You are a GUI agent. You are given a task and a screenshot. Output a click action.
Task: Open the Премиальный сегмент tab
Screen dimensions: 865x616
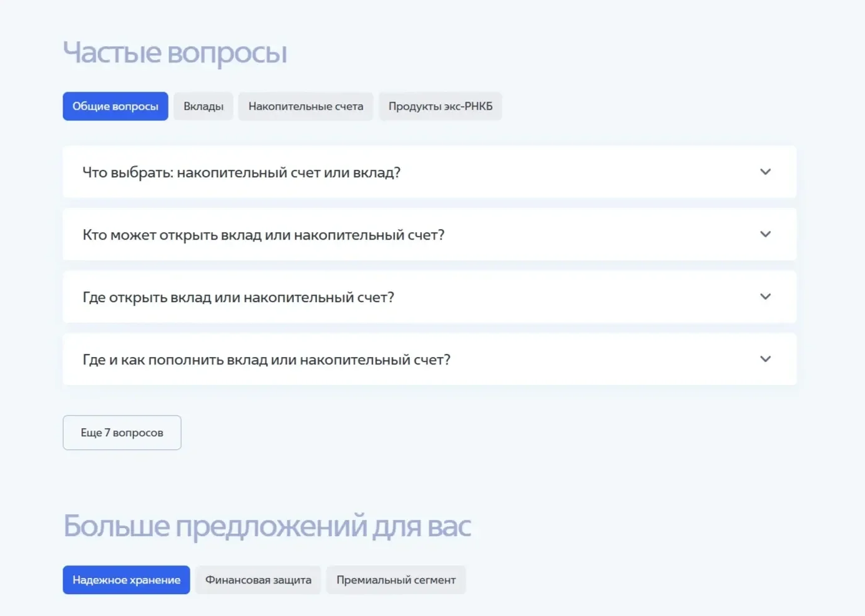[x=396, y=580]
